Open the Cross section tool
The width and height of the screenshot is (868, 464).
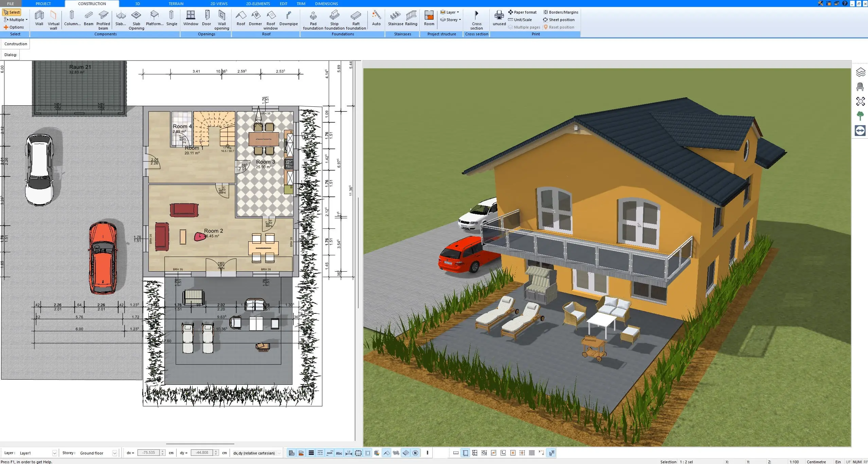(x=476, y=19)
